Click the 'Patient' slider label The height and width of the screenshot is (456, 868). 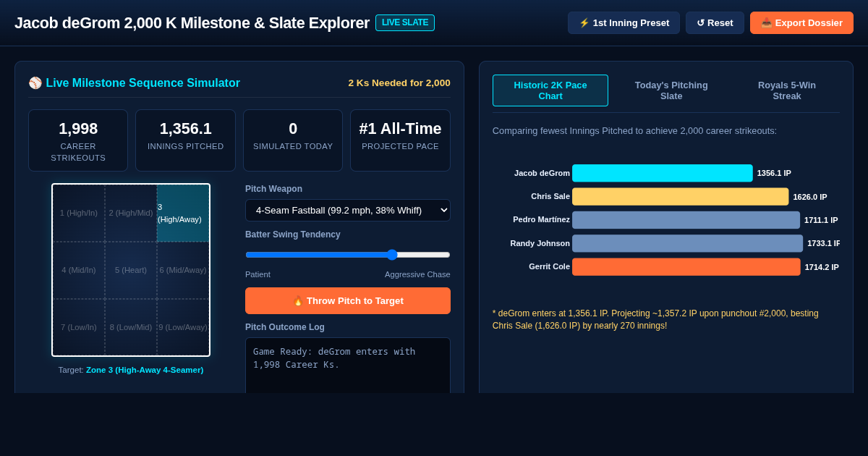[258, 274]
